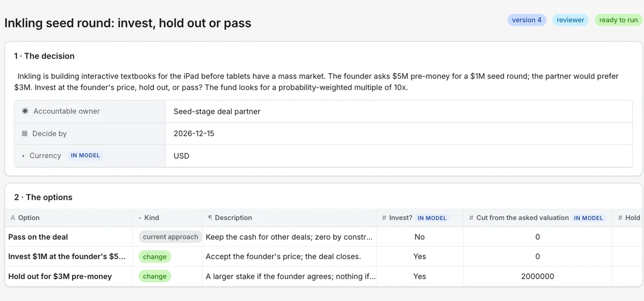
Task: Click the Invest? value 'No' for Pass on the deal
Action: coord(420,237)
